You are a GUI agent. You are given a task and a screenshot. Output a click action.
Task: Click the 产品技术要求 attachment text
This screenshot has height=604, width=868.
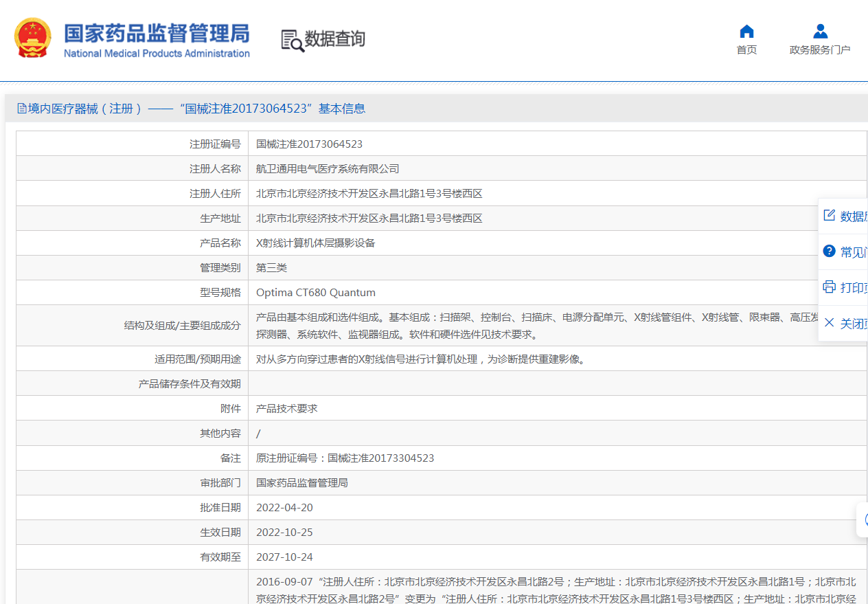click(286, 408)
